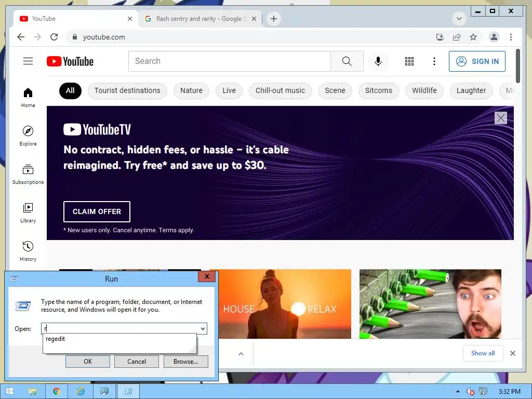This screenshot has height=399, width=532.
Task: Click the CLAIM OFFER button
Action: coord(97,211)
